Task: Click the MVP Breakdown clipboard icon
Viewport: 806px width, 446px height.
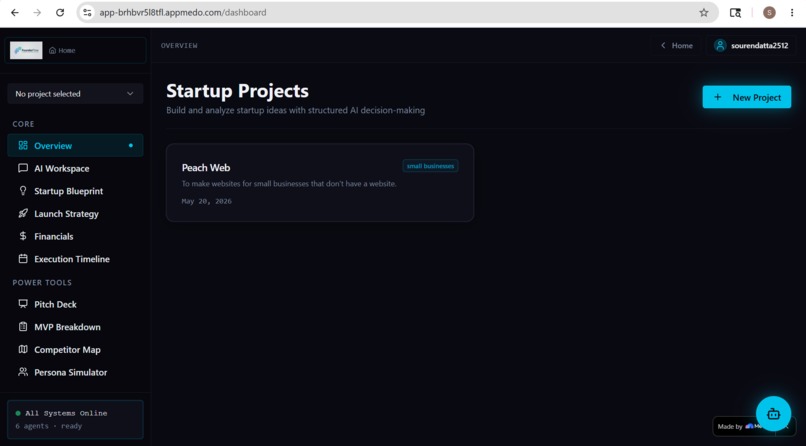Action: [23, 326]
